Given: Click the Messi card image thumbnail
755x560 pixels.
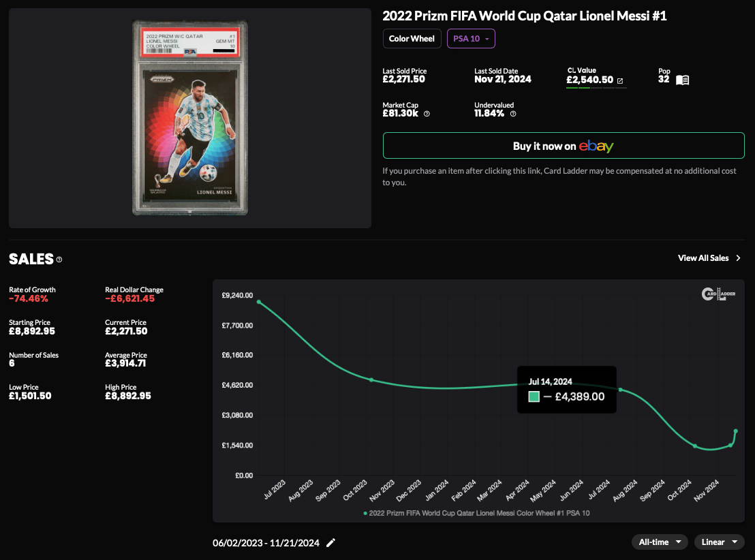Looking at the screenshot, I should pyautogui.click(x=189, y=117).
